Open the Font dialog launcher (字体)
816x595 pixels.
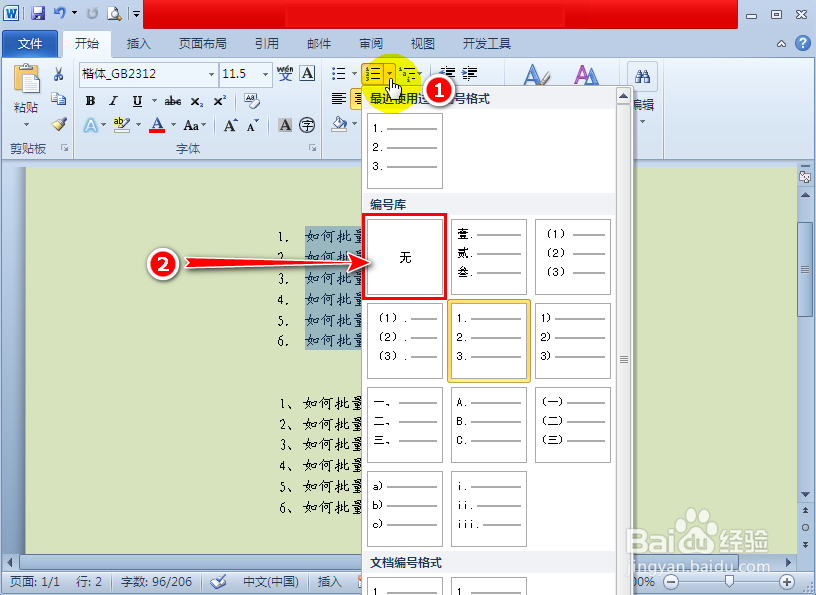[312, 148]
